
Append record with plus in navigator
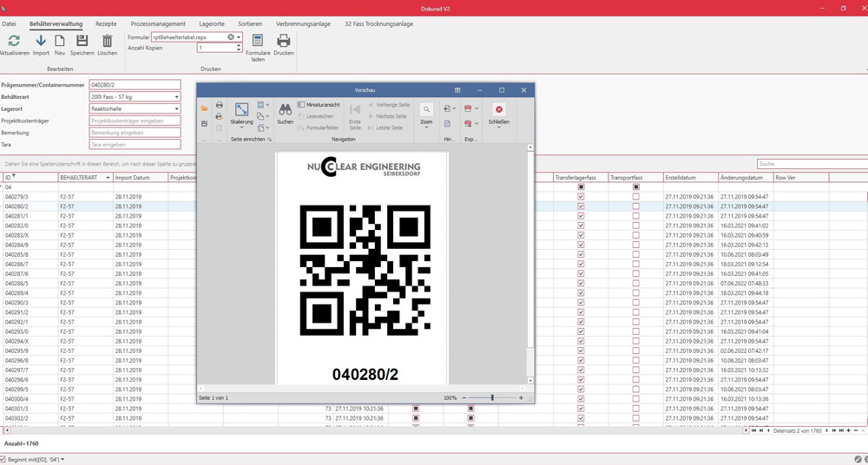[849, 430]
